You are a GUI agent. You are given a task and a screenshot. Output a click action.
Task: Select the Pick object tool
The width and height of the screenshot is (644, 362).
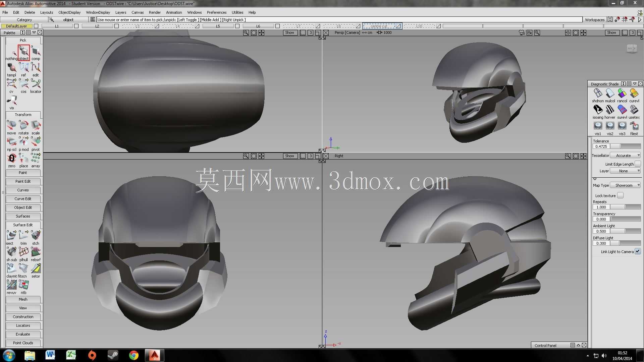click(x=23, y=53)
